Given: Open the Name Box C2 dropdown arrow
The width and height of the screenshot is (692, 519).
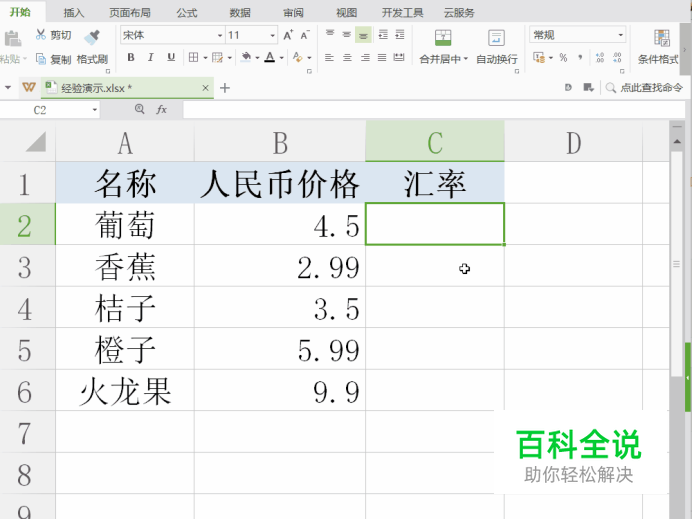Looking at the screenshot, I should pyautogui.click(x=94, y=110).
